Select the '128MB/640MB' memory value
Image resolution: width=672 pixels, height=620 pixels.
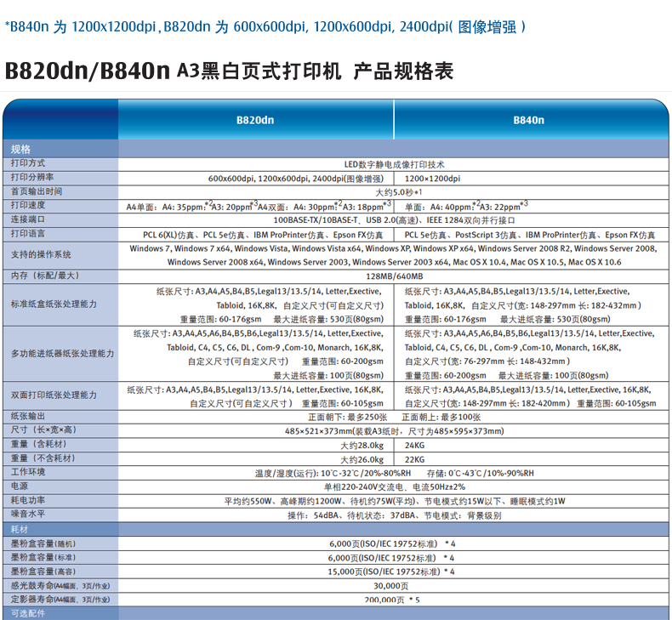[395, 276]
